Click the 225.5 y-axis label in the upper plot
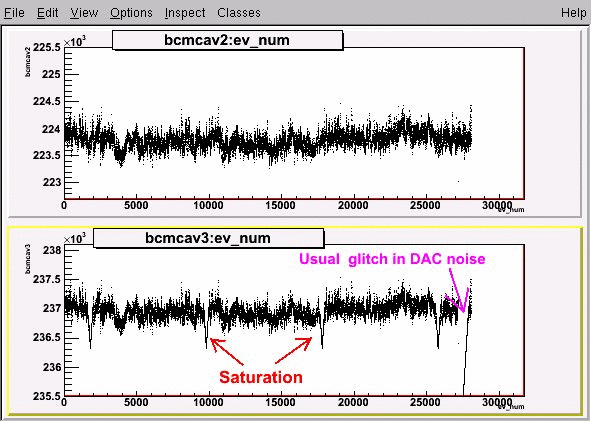 [47, 47]
